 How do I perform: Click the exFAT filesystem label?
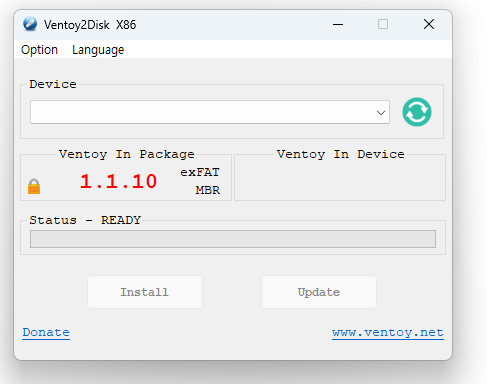(x=200, y=172)
